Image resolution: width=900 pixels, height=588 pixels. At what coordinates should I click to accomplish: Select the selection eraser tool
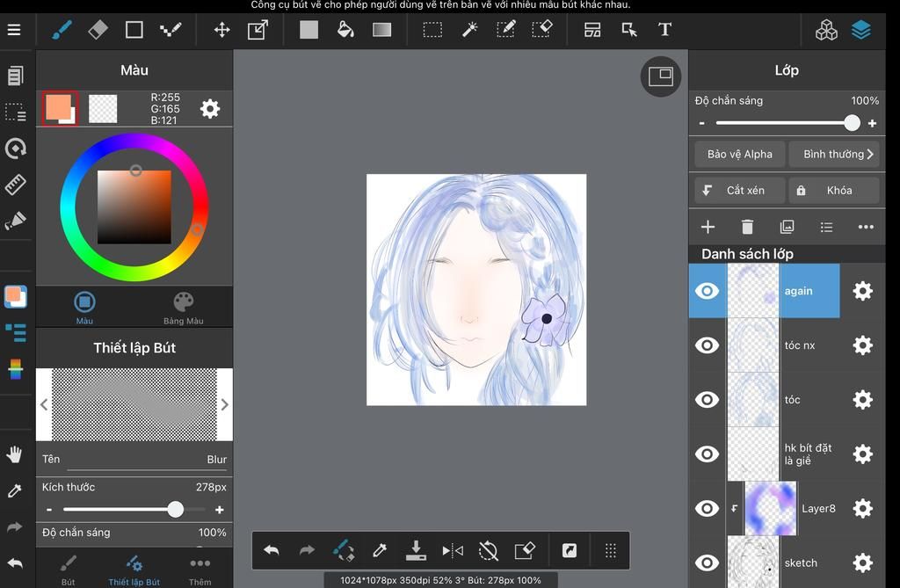coord(542,29)
